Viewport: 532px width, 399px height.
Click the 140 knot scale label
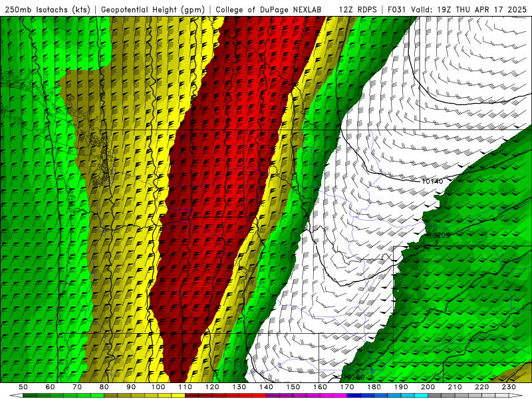[x=267, y=387]
